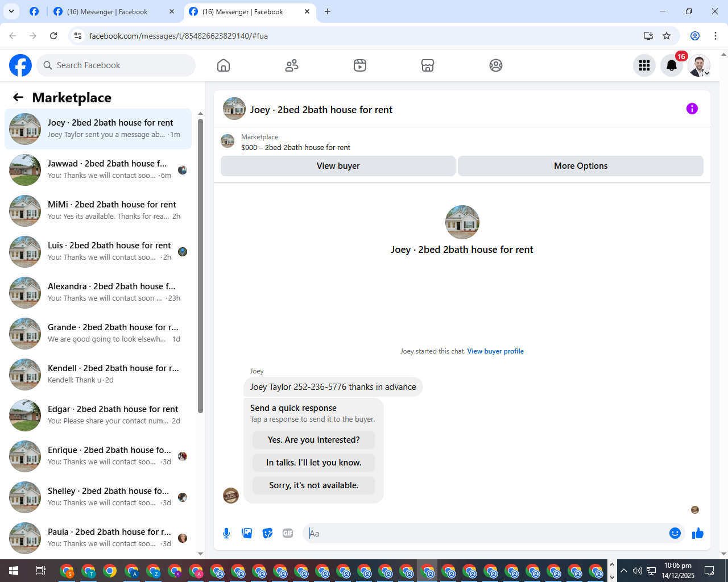Send 'Sorry, it's not available.' response

tap(314, 485)
